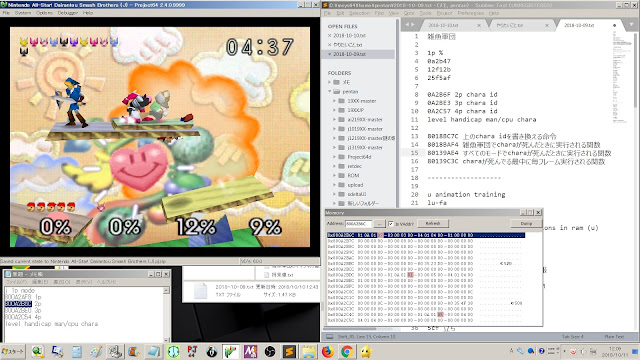Click line 14 address 80188AF4 in editor
640x360 pixels.
(x=442, y=145)
